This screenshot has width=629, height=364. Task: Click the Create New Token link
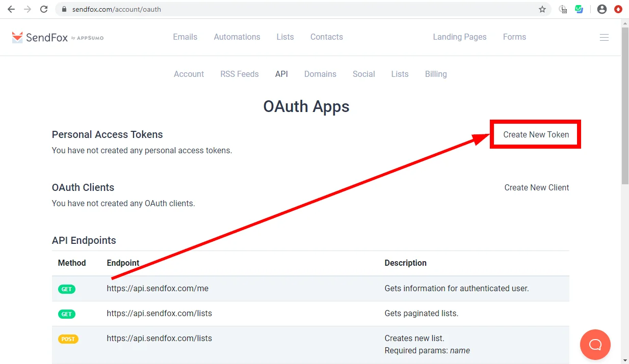click(x=536, y=134)
